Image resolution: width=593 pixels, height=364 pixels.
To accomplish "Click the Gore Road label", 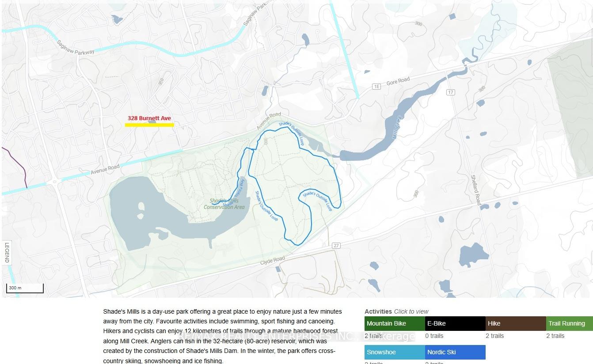I will (398, 82).
